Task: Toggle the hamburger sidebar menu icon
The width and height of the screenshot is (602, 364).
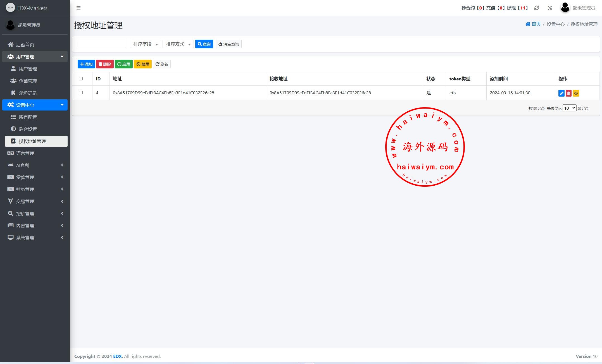Action: pos(78,8)
